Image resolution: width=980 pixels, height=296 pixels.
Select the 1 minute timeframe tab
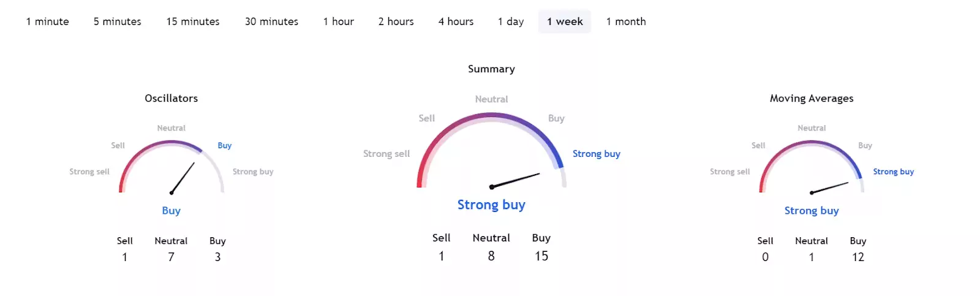coord(47,21)
